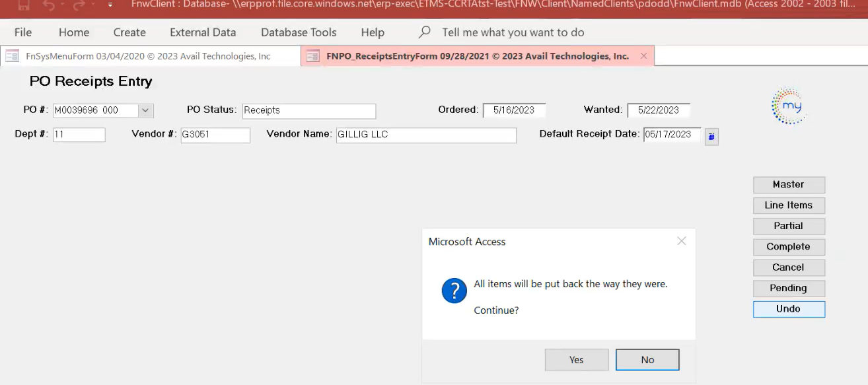This screenshot has width=868, height=385.
Task: Close the Microsoft Access dialog with X
Action: click(x=682, y=241)
